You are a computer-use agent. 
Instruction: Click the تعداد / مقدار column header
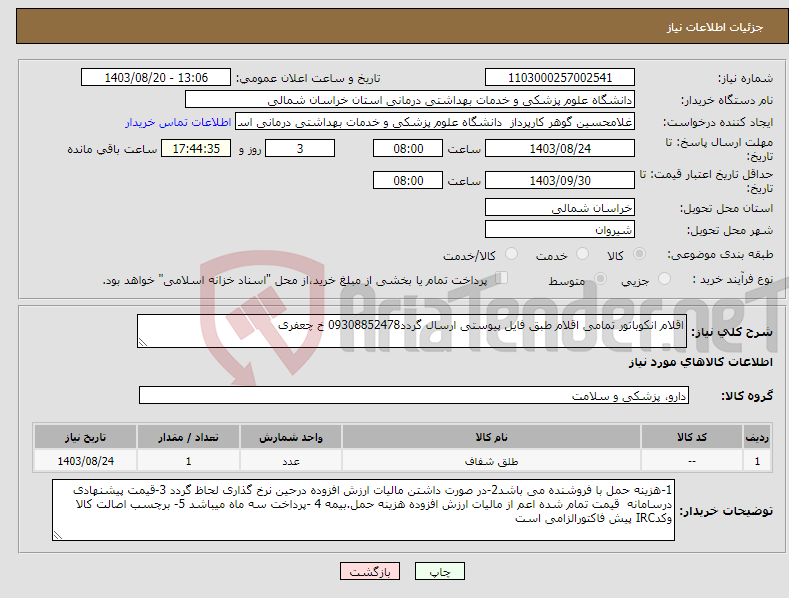click(x=188, y=437)
